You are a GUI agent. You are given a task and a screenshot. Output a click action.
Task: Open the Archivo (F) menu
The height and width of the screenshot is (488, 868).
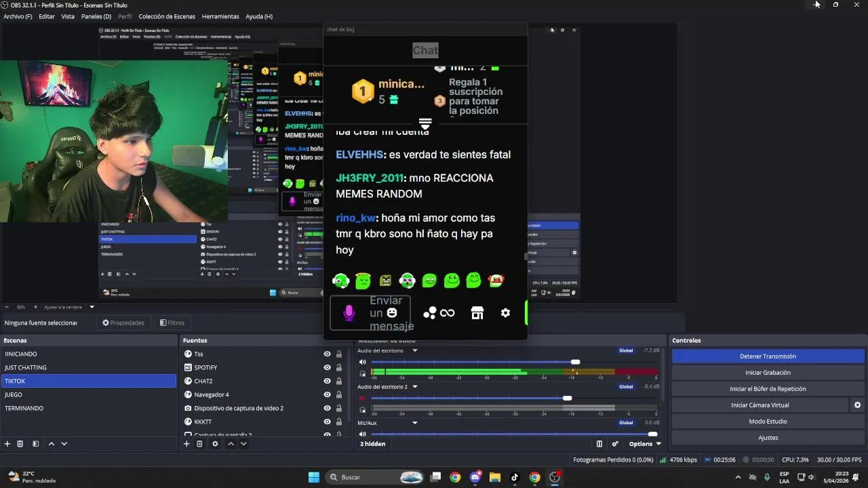coord(18,16)
